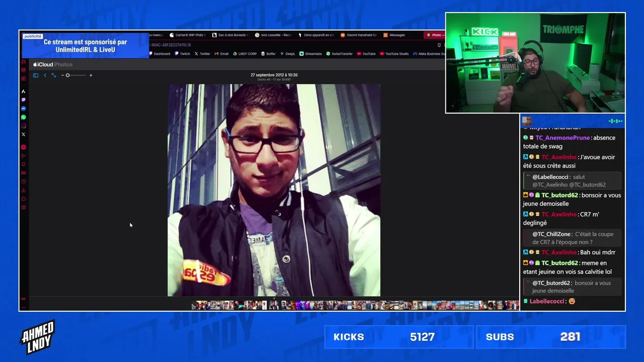Click the pin icon in address bar
This screenshot has height=362, width=644.
[439, 45]
